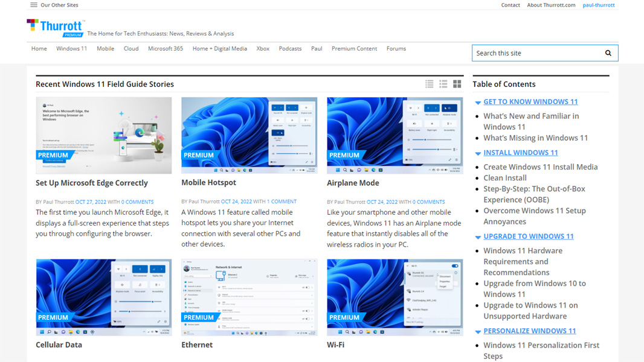Screen dimensions: 644x362
Task: Switch to the compact list view icon
Action: [x=430, y=84]
